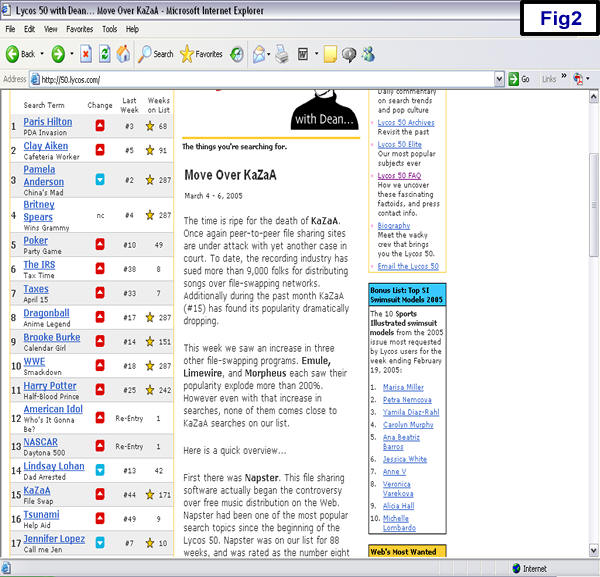Open the View menu
Viewport: 600px width, 577px height.
click(50, 29)
